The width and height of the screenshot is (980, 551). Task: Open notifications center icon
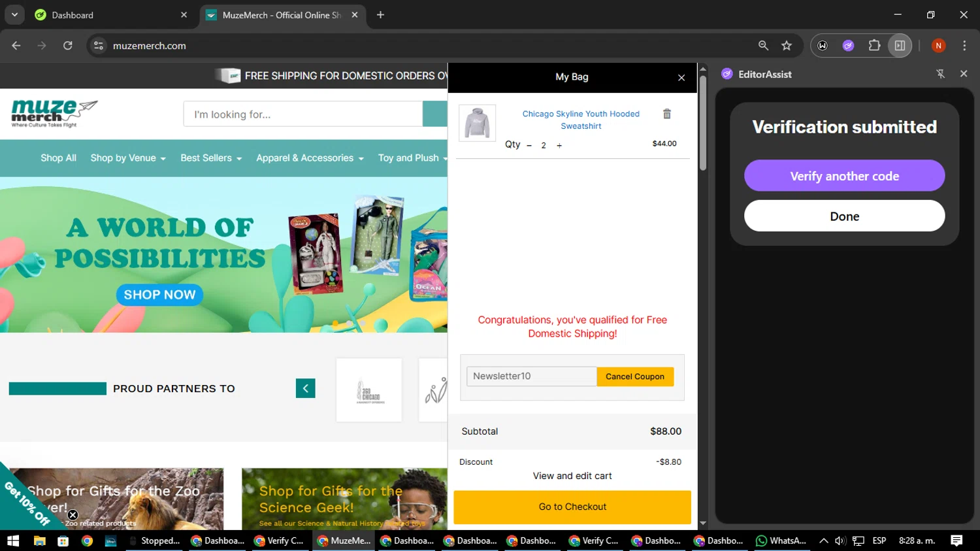point(956,541)
